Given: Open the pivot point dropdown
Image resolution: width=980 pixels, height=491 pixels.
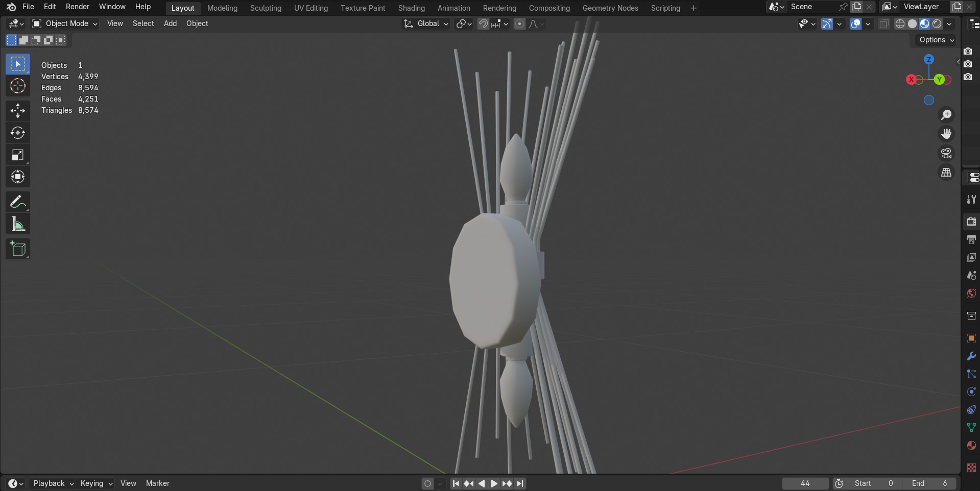Looking at the screenshot, I should tap(464, 24).
